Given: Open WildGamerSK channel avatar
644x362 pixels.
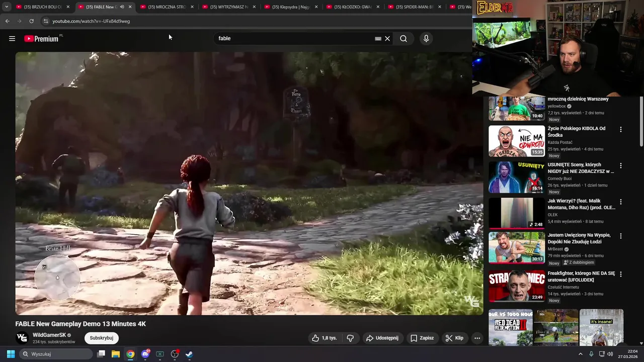Looking at the screenshot, I should click(x=22, y=338).
